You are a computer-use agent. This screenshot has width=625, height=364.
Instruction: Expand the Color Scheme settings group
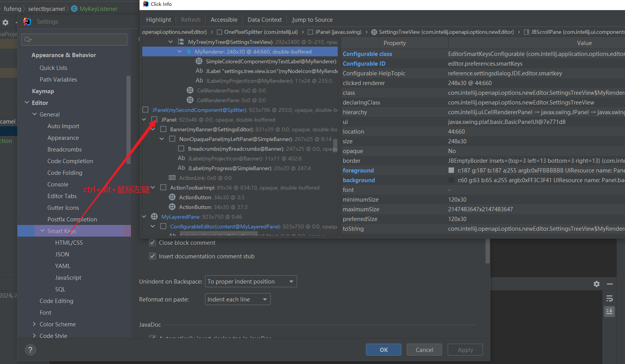coord(34,324)
